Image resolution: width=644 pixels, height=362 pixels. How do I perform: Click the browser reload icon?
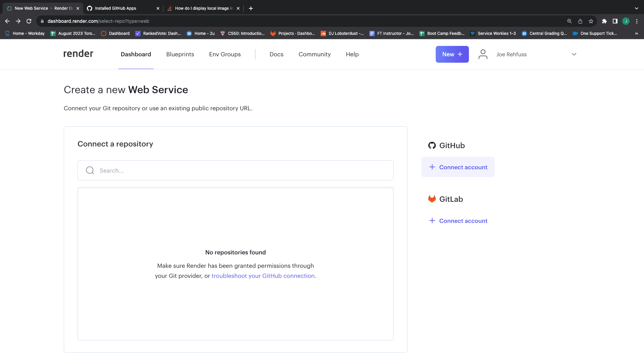(x=29, y=21)
